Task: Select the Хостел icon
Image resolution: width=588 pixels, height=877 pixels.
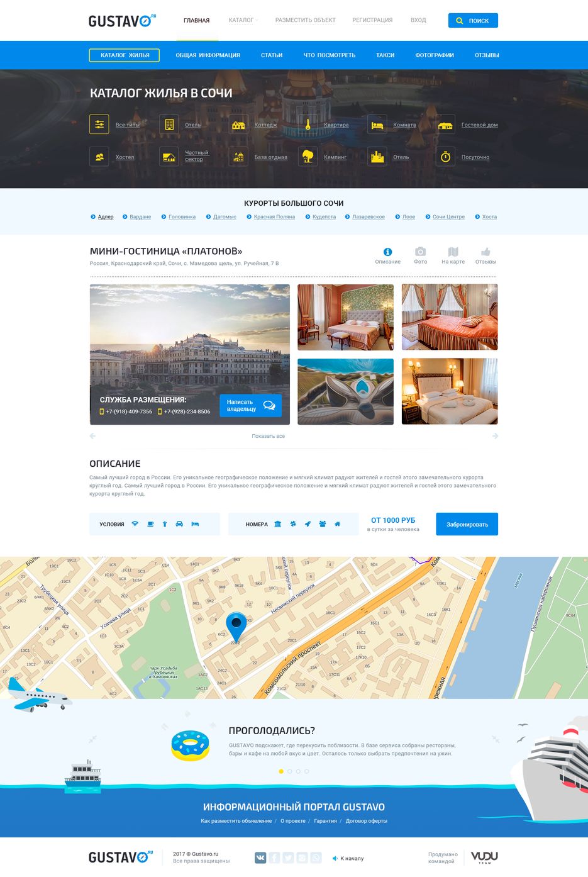Action: 99,157
